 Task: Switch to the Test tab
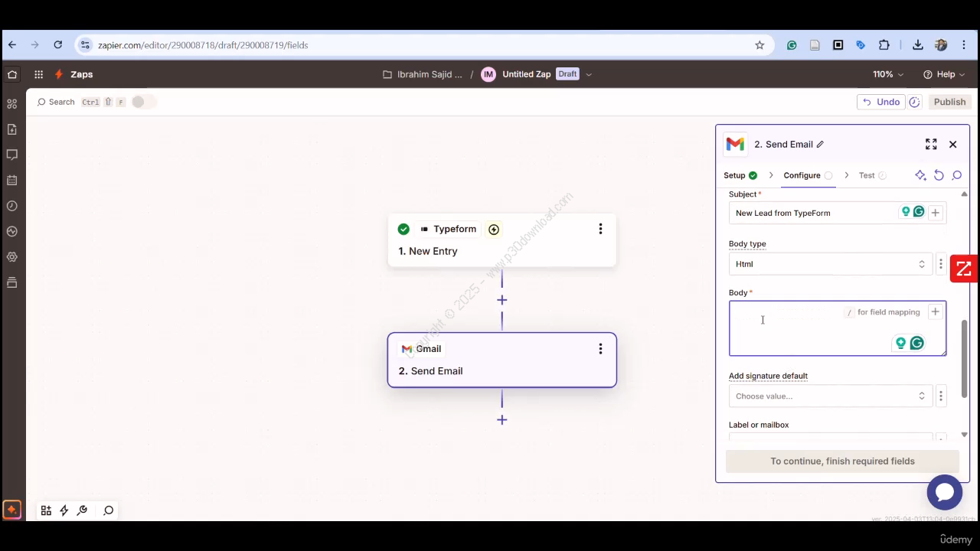pos(872,175)
